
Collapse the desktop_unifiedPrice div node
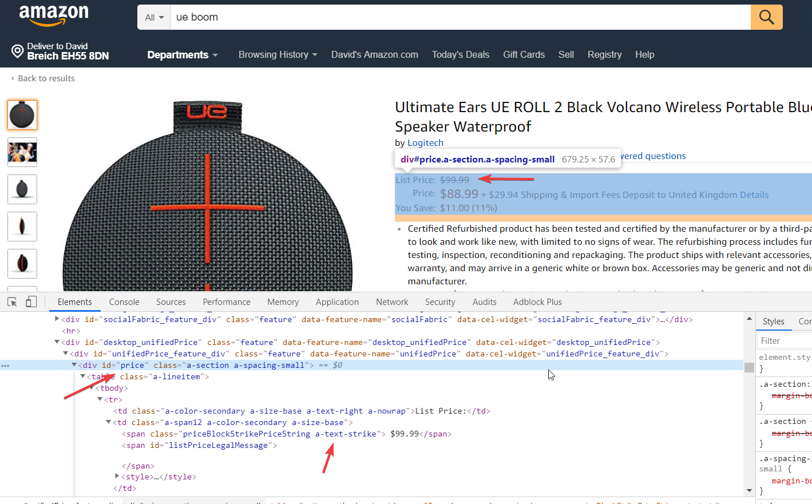57,342
